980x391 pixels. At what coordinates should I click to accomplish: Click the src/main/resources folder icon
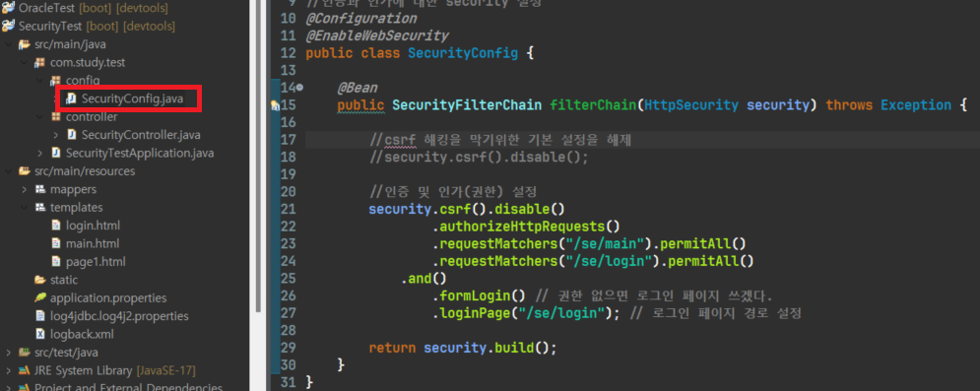coord(25,171)
